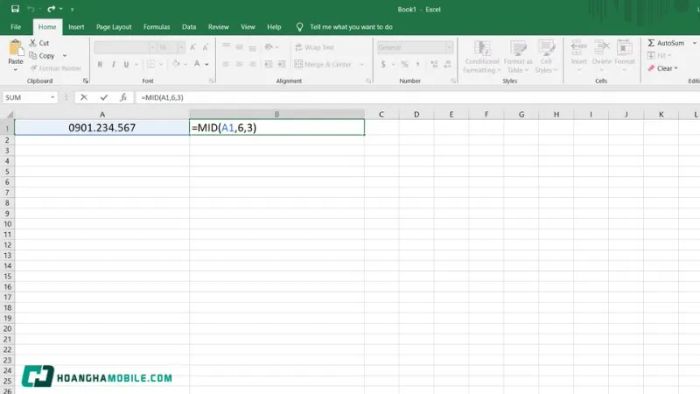Click the Paste clipboard icon
700x394 pixels.
pyautogui.click(x=16, y=48)
